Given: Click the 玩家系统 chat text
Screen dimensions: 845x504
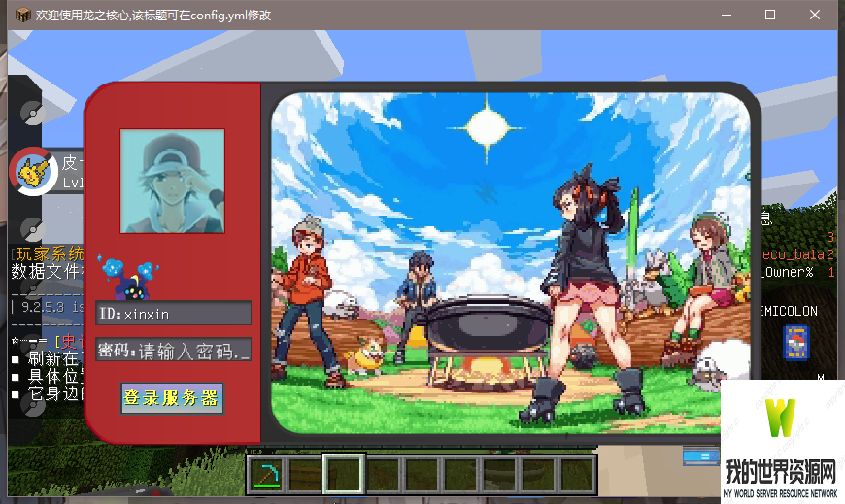Looking at the screenshot, I should click(50, 253).
